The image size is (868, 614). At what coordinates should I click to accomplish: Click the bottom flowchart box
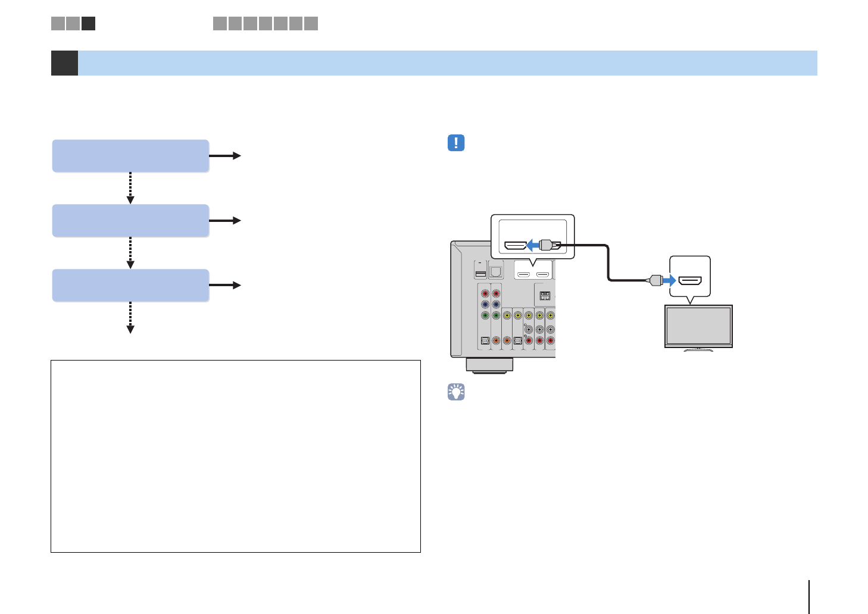pos(130,285)
